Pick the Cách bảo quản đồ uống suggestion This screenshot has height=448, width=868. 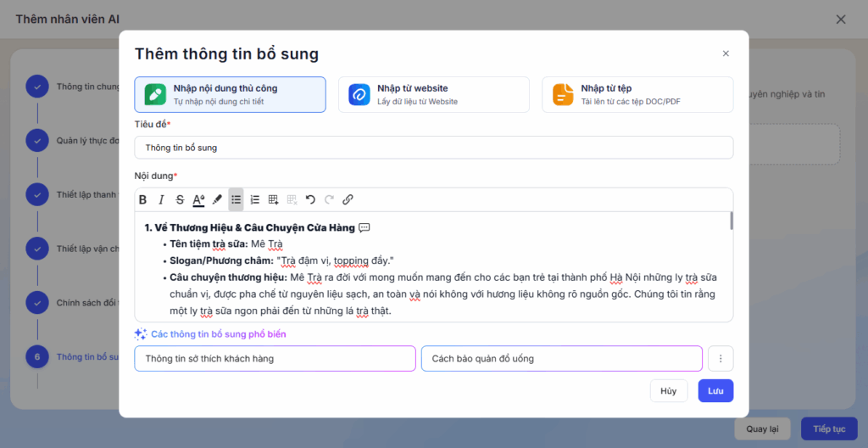click(561, 359)
